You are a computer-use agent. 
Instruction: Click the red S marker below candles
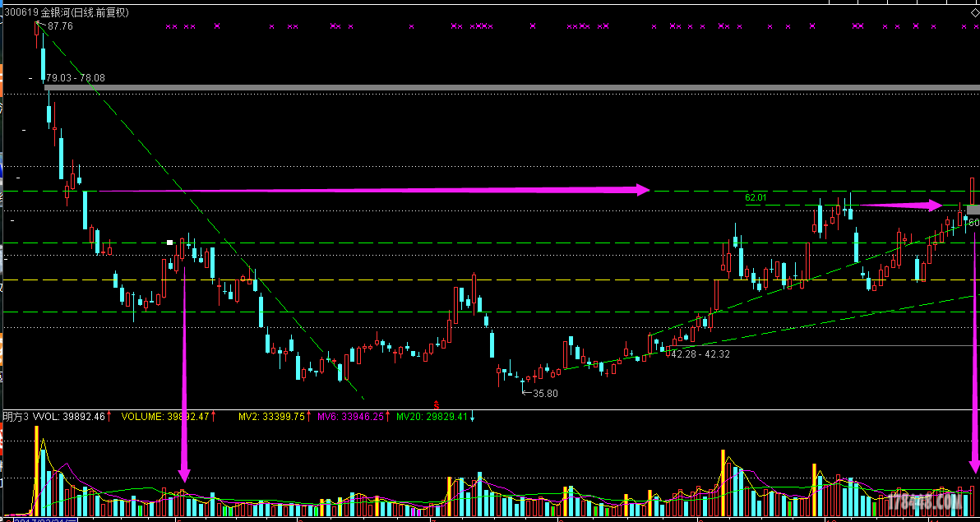coord(437,405)
